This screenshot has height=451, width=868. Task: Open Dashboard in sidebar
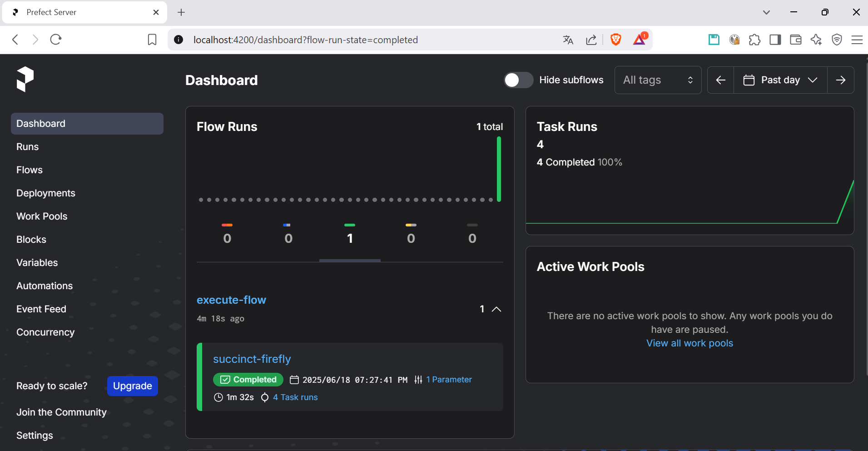(x=87, y=124)
